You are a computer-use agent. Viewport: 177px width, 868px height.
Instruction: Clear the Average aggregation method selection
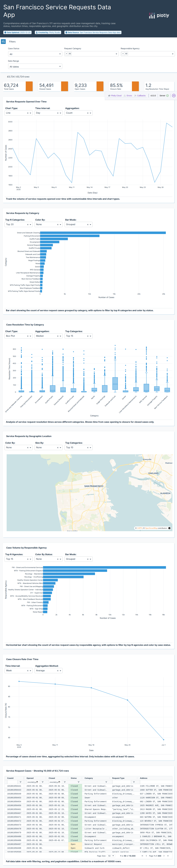(x=58, y=671)
